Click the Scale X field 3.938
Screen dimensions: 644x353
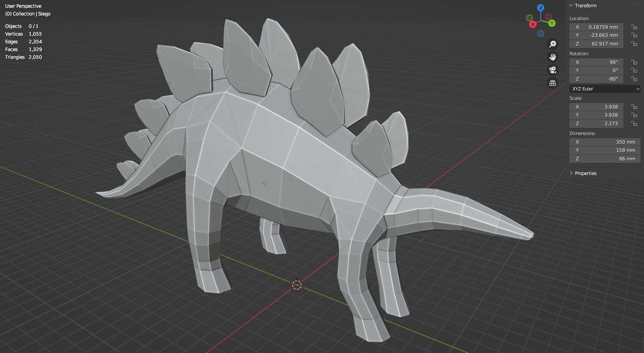(596, 106)
